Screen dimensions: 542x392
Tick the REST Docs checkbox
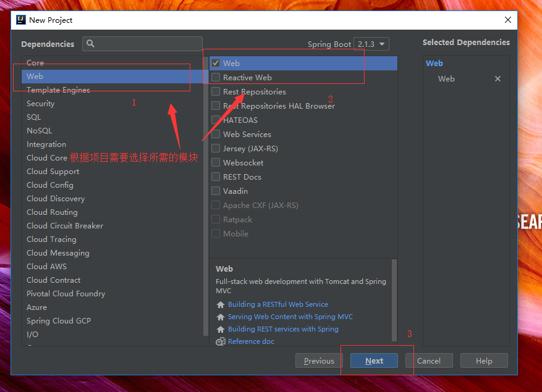[x=216, y=177]
